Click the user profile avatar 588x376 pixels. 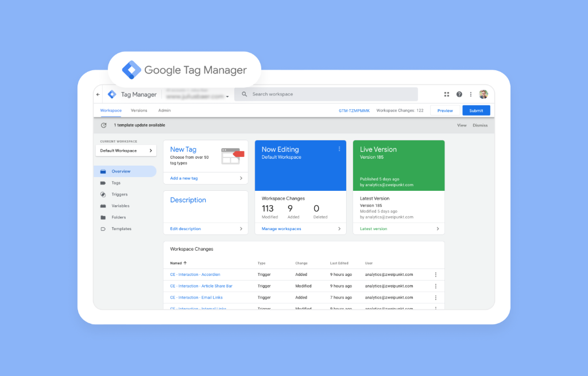pos(483,94)
